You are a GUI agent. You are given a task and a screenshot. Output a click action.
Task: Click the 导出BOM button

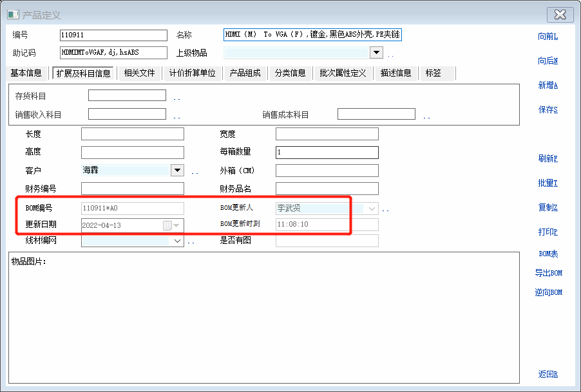548,273
